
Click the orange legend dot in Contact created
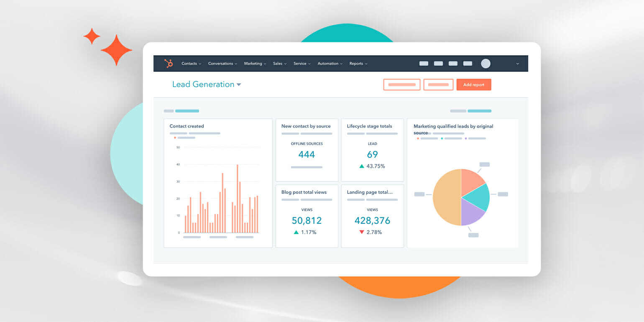point(175,138)
